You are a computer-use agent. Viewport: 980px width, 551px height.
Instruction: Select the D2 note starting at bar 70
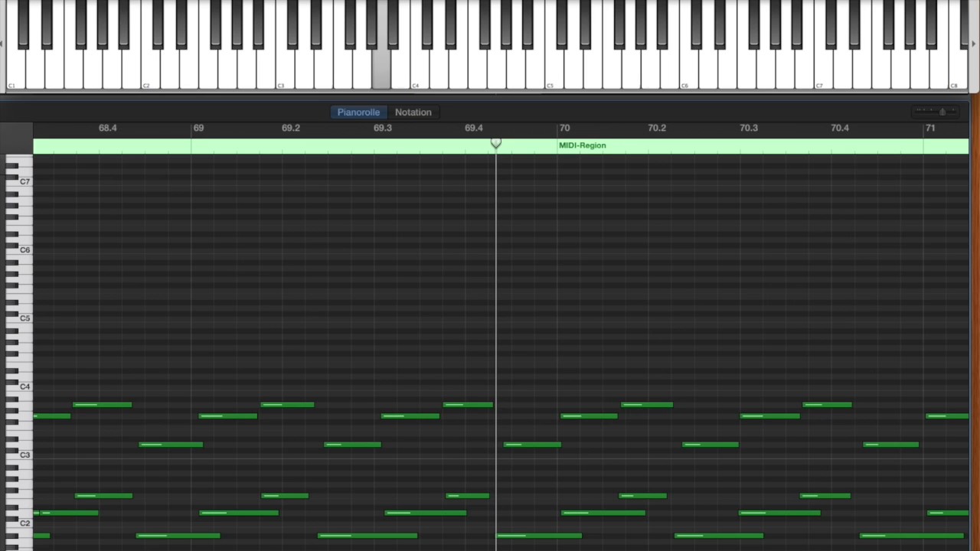(x=603, y=513)
